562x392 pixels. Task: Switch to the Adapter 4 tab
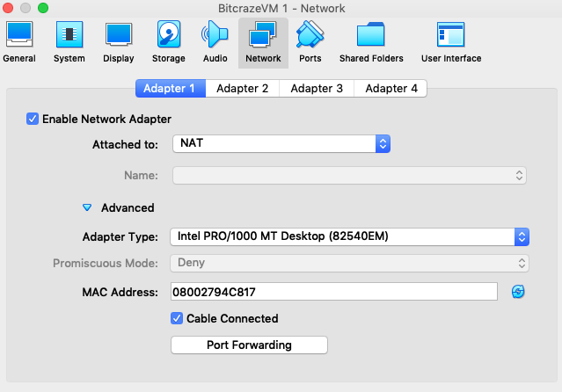pyautogui.click(x=391, y=88)
